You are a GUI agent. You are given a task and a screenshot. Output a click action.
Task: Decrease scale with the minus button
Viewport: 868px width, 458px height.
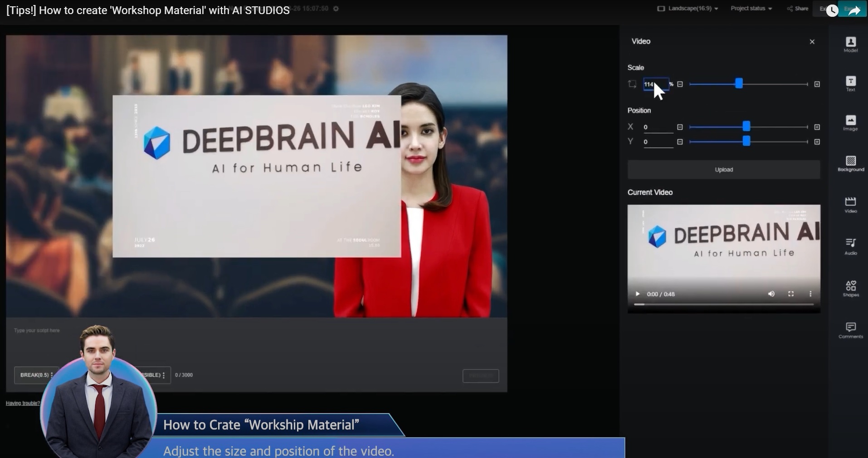(x=680, y=84)
